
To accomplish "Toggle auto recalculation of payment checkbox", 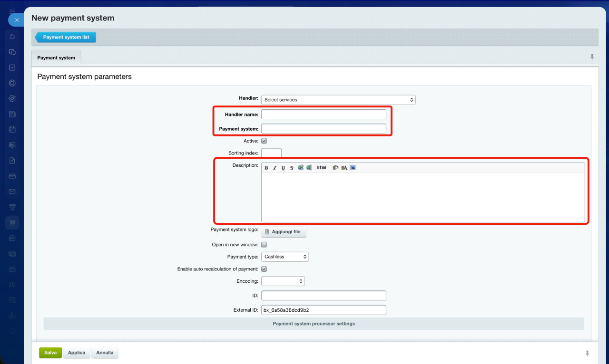I will click(x=264, y=269).
